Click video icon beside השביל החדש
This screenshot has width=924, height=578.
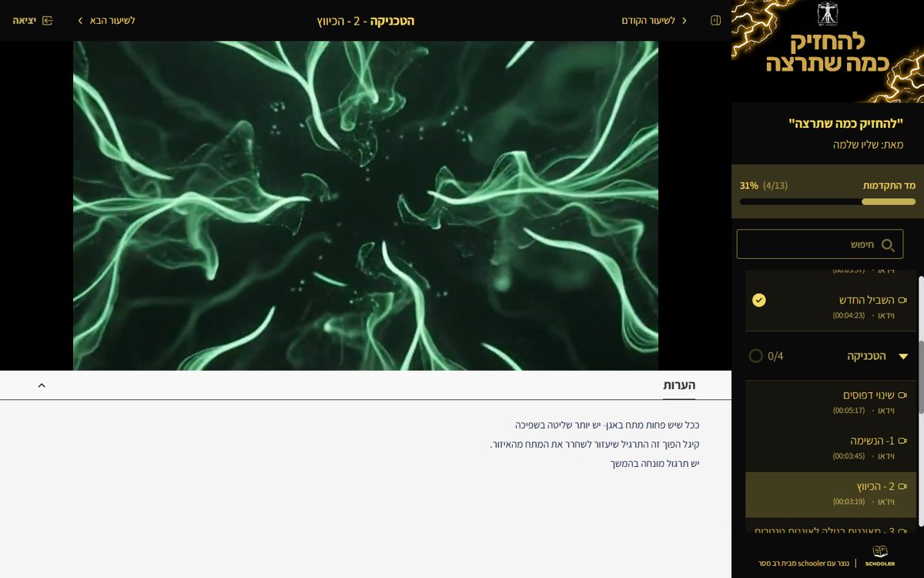tap(902, 300)
